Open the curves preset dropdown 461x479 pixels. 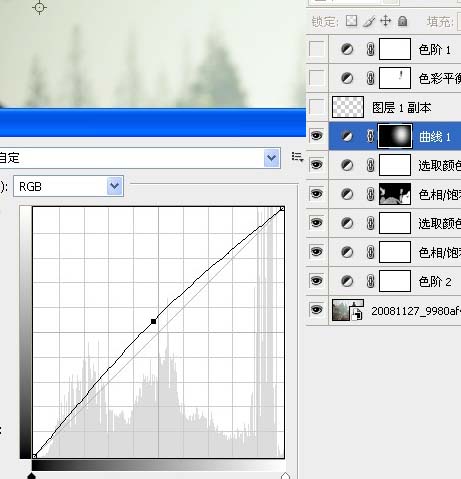(x=272, y=157)
